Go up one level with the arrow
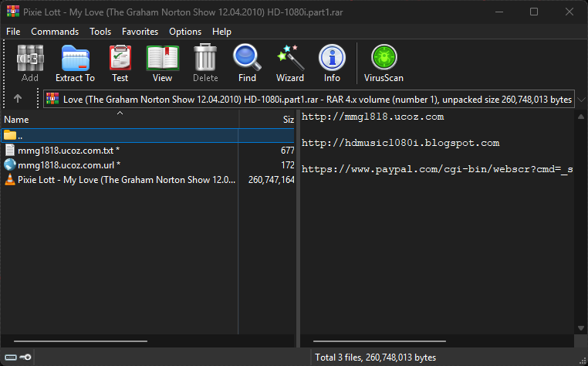 pyautogui.click(x=18, y=99)
